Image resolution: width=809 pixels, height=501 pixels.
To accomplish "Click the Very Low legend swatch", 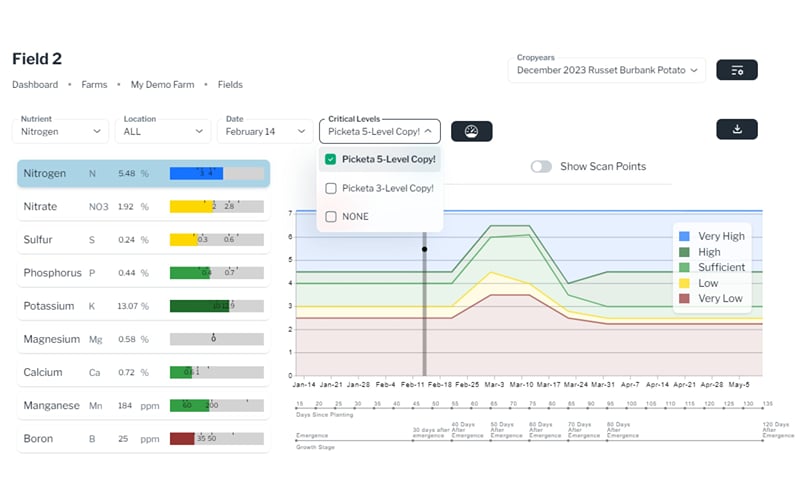I will (684, 298).
